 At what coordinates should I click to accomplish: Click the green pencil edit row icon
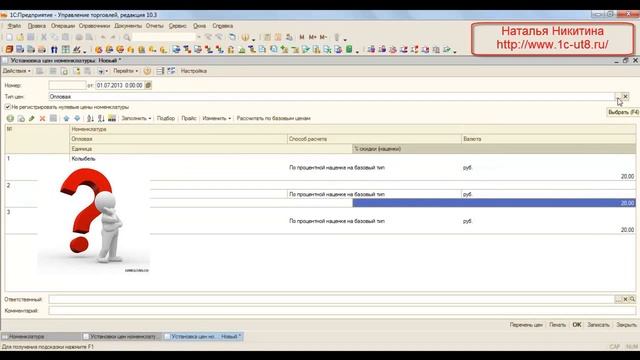pos(31,118)
